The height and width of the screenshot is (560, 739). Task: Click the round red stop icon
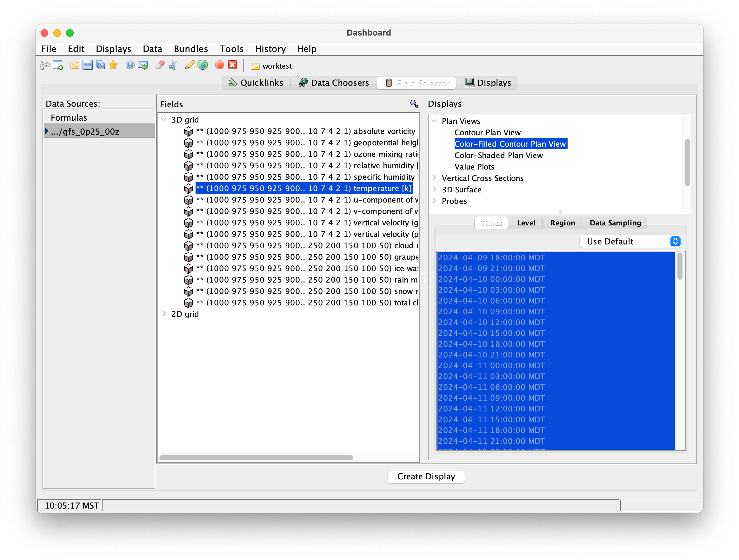pyautogui.click(x=219, y=65)
